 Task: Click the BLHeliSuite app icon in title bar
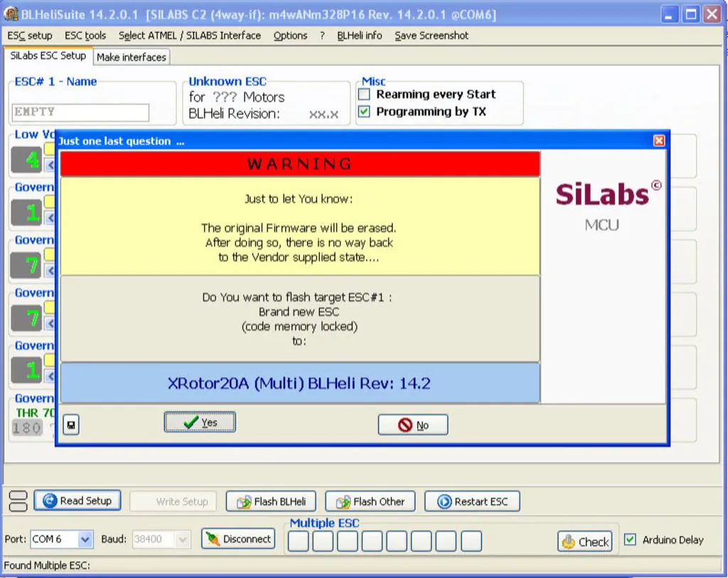pos(11,14)
